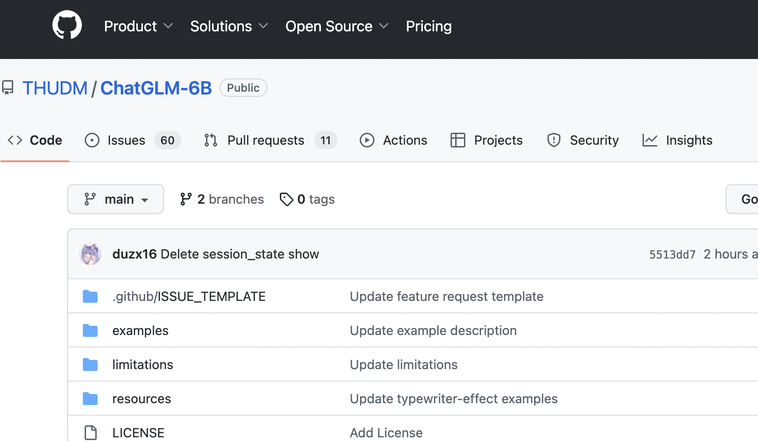Click the .github folder icon
758x441 pixels.
click(x=91, y=296)
